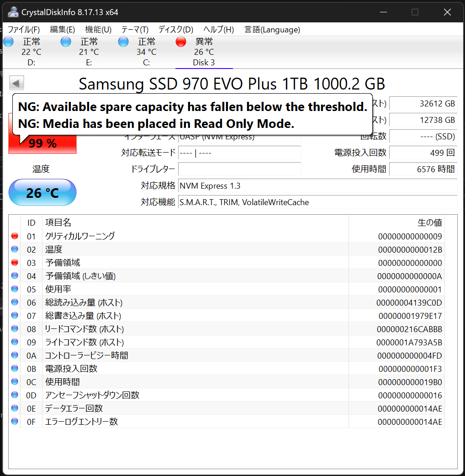Minimize the CrystalDiskInfo window
The height and width of the screenshot is (476, 465).
[383, 12]
